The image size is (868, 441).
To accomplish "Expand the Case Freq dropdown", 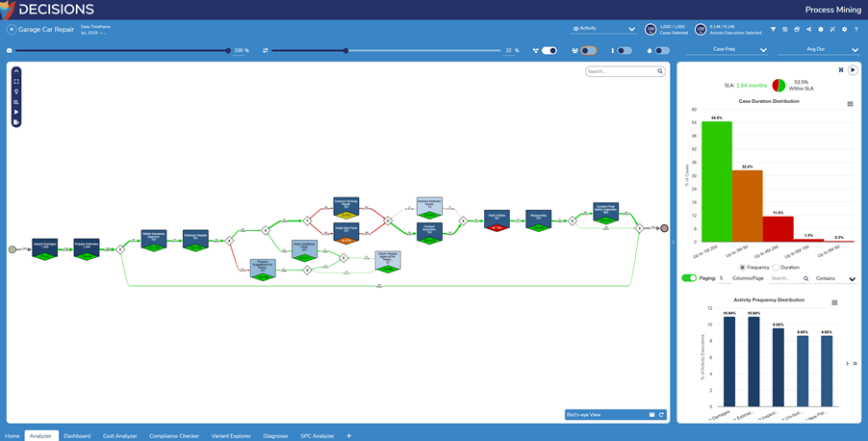I will pos(738,49).
